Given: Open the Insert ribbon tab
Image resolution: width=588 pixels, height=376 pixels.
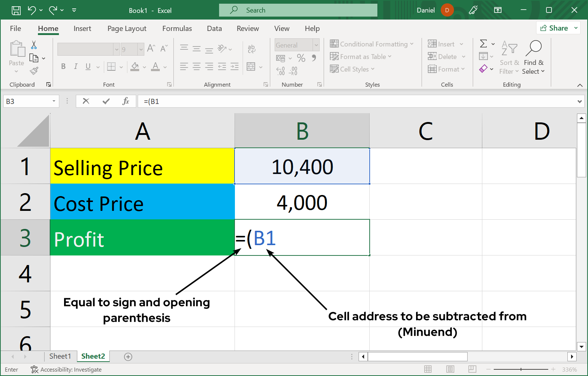Looking at the screenshot, I should coord(82,28).
